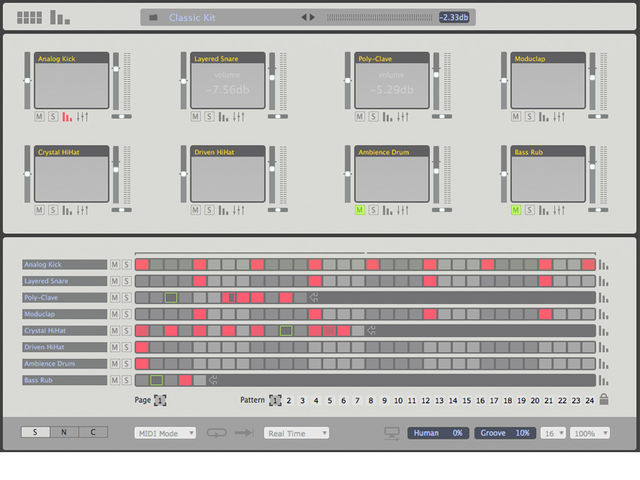640x480 pixels.
Task: Trigger the Driven HiHat pad
Action: coord(228,174)
